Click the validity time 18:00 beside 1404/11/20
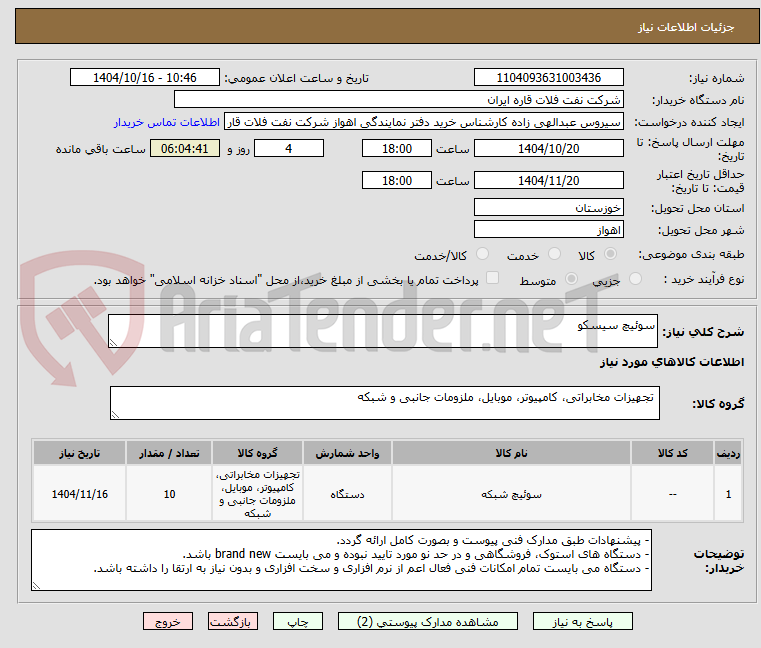 (x=397, y=181)
